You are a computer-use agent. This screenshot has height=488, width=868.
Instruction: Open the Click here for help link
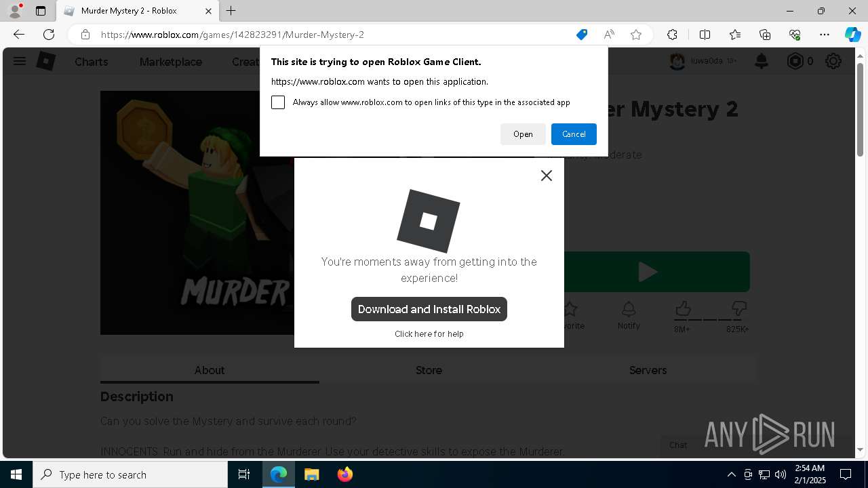pos(429,333)
